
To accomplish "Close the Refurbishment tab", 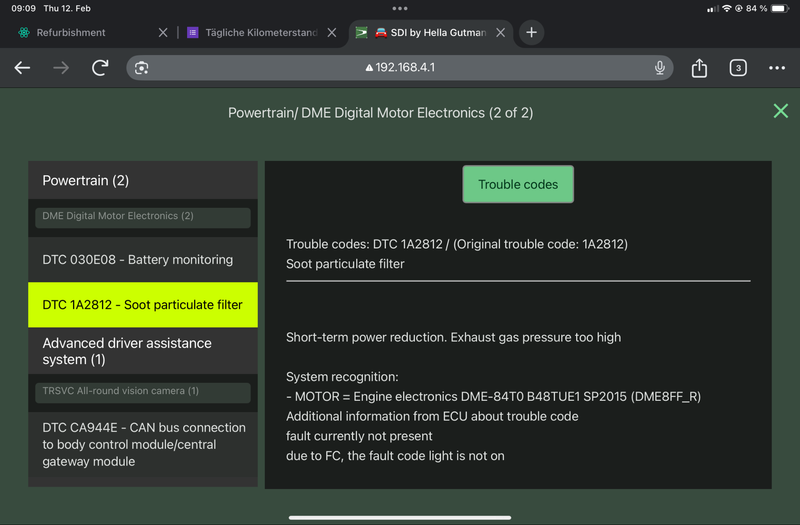I will [164, 32].
